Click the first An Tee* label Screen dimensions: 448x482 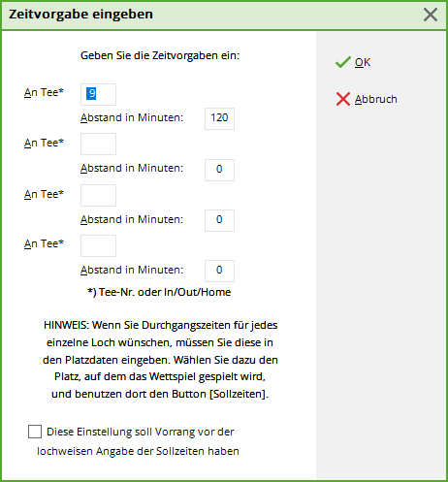coord(44,92)
